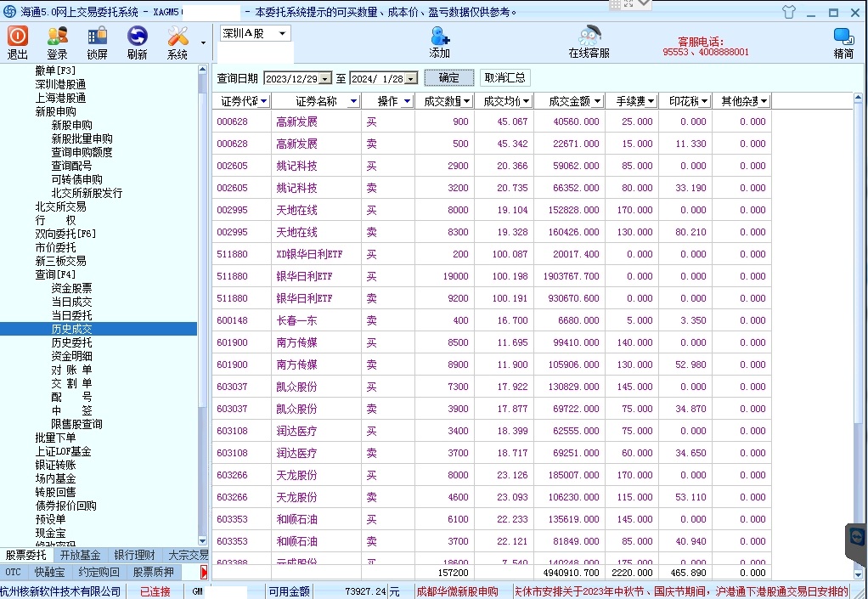Open 成交金额 column filter arrow
The image size is (868, 599).
click(597, 101)
